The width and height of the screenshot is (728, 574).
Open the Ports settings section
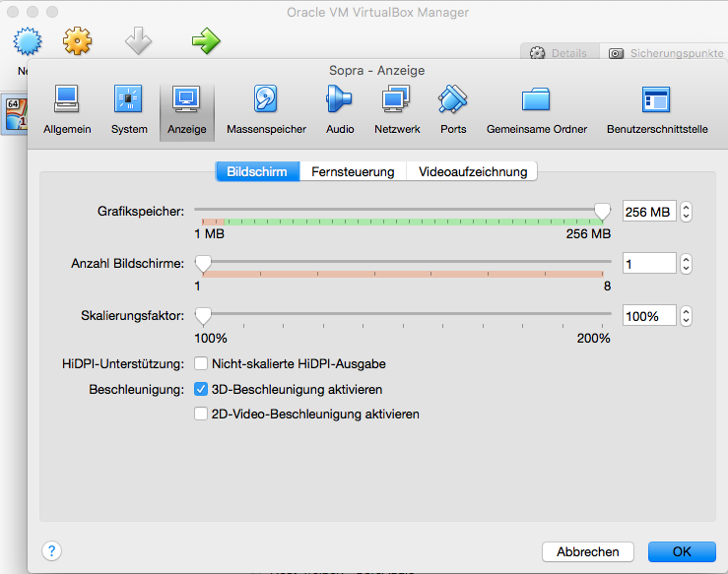pyautogui.click(x=453, y=110)
